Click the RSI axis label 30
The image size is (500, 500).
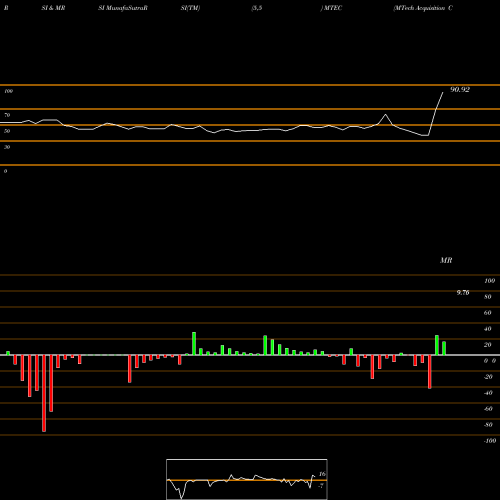[7, 147]
